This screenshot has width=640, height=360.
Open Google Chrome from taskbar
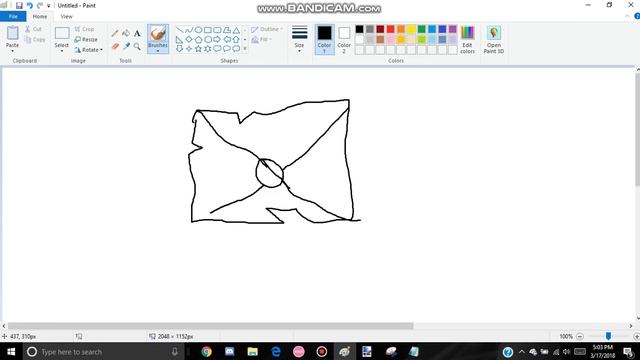pos(207,351)
